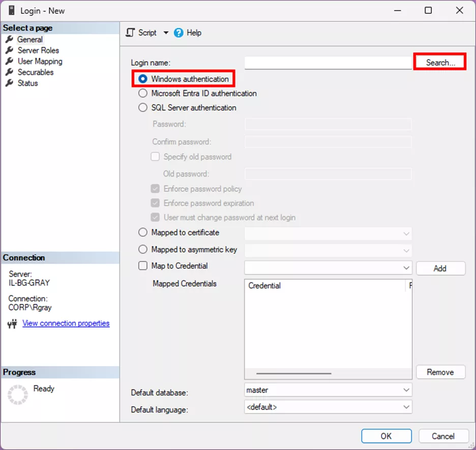476x450 pixels.
Task: Open the Map to Credential combo box
Action: (328, 268)
